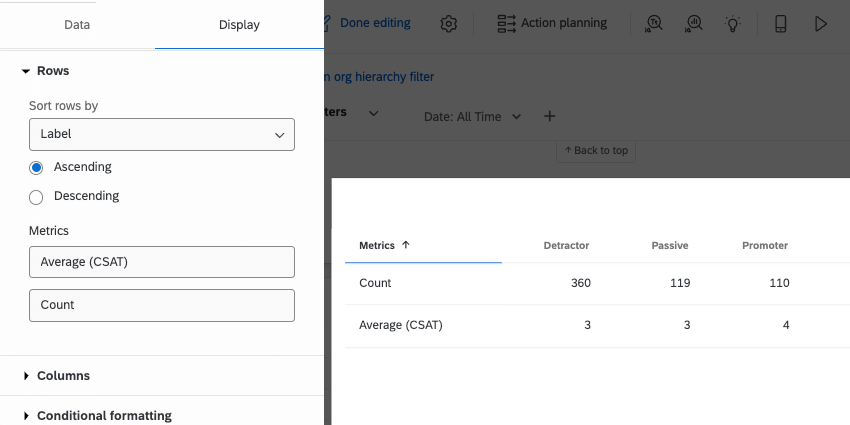Switch to the Display tab
The width and height of the screenshot is (850, 425).
(239, 24)
